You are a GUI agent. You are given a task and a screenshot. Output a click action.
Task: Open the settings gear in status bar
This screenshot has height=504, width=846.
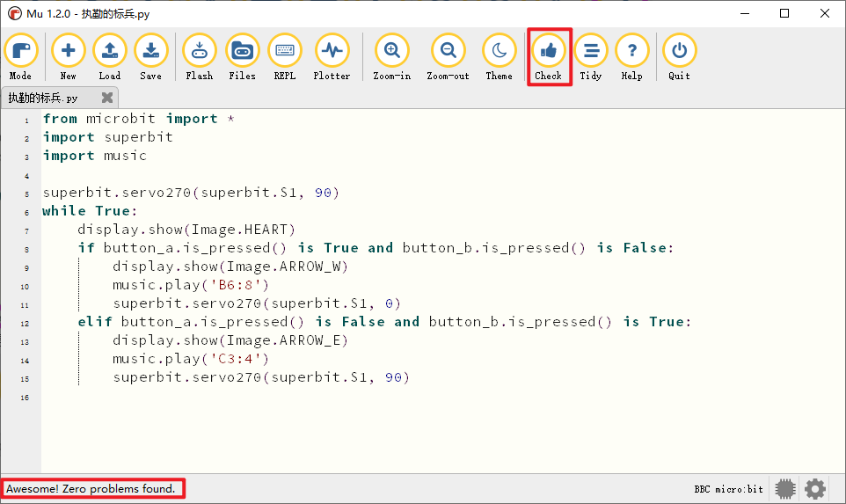pyautogui.click(x=814, y=489)
